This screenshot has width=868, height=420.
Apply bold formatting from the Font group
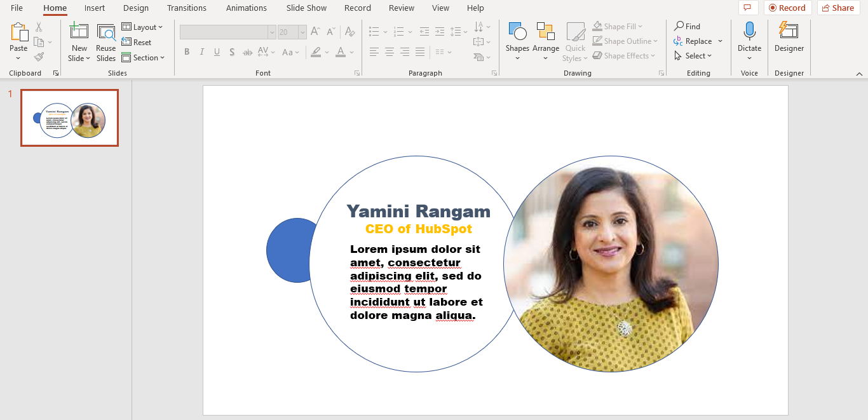186,52
